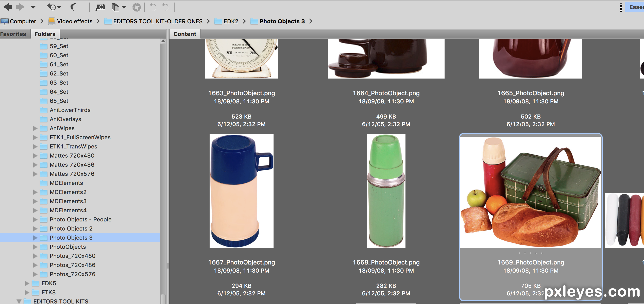Expand the ETK1_FullScreenWipes folder
Image resolution: width=644 pixels, height=304 pixels.
click(x=35, y=138)
